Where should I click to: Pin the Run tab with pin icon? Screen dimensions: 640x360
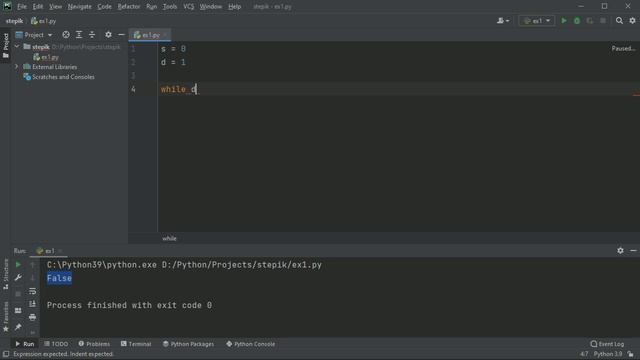click(x=18, y=327)
